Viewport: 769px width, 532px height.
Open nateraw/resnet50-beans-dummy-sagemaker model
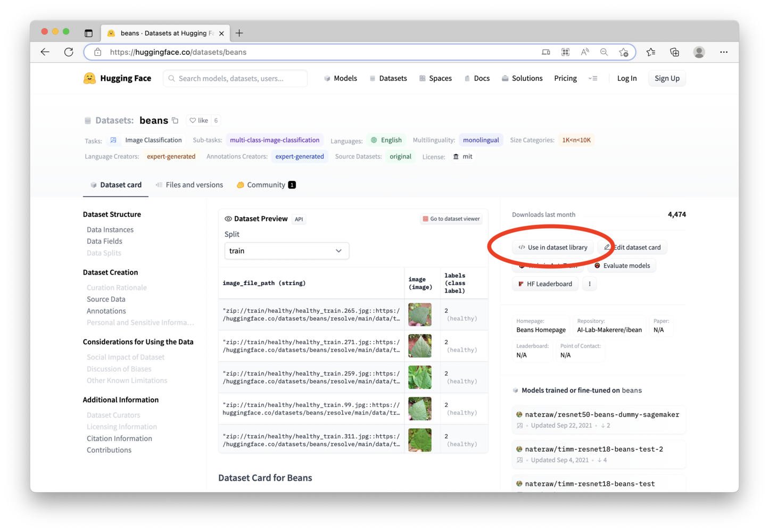coord(599,420)
